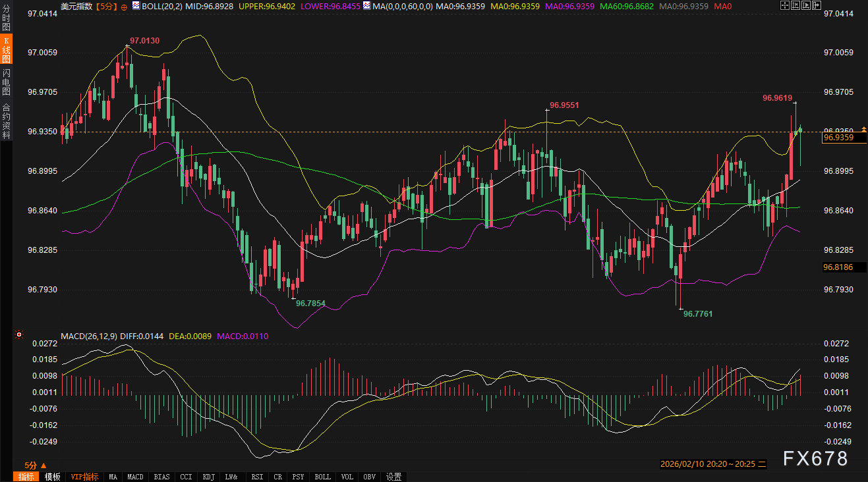This screenshot has width=868, height=482.
Task: Open 设置 settings in the indicator bar
Action: (393, 477)
